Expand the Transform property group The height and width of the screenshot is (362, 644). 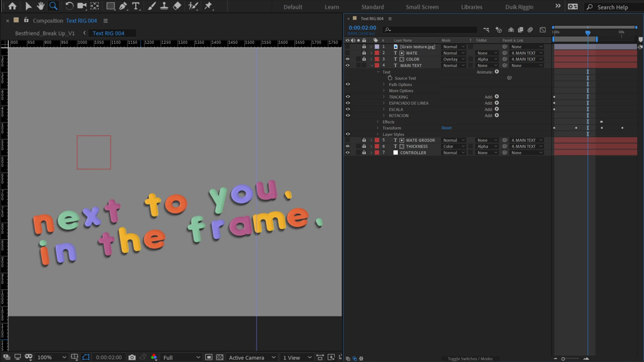click(x=378, y=128)
